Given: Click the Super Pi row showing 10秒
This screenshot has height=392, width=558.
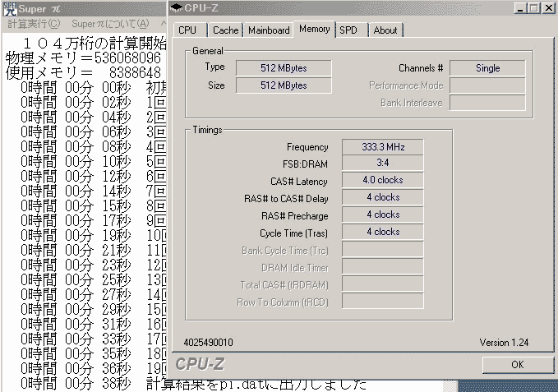Looking at the screenshot, I should tap(93, 162).
